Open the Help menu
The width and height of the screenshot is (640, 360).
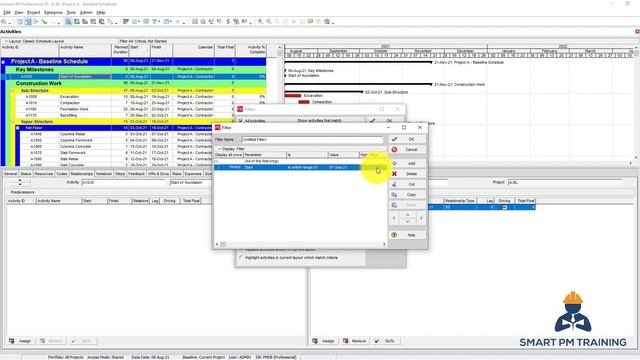pos(101,13)
